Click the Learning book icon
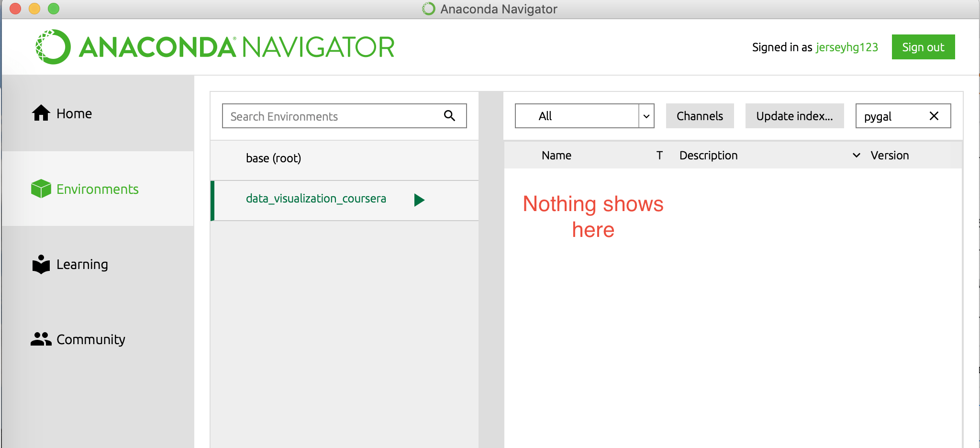This screenshot has width=980, height=448. [41, 264]
